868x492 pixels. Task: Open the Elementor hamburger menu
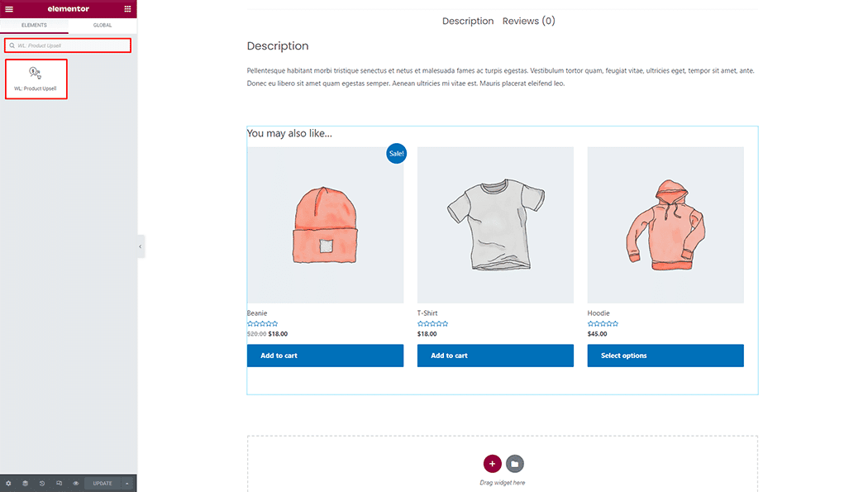pyautogui.click(x=8, y=9)
